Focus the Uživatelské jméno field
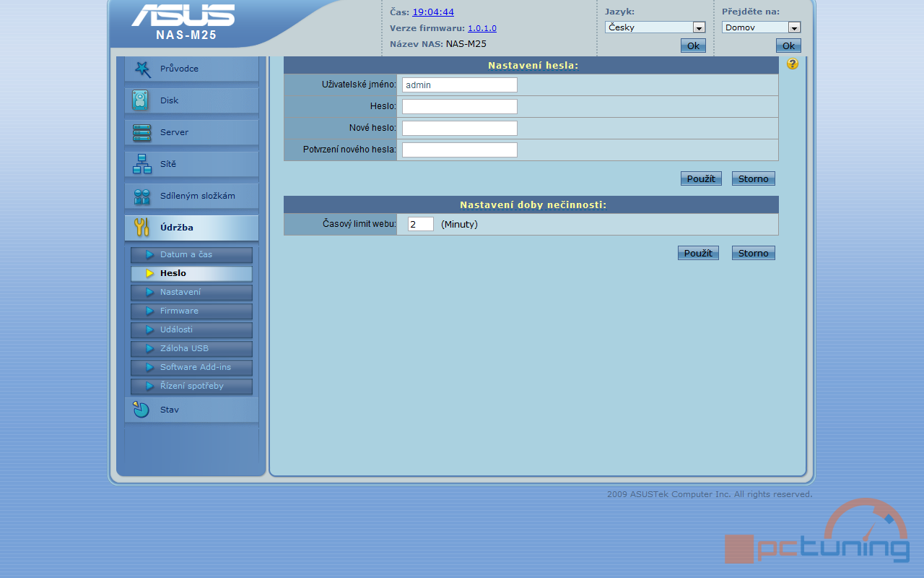Viewport: 924px width, 578px height. (x=460, y=85)
